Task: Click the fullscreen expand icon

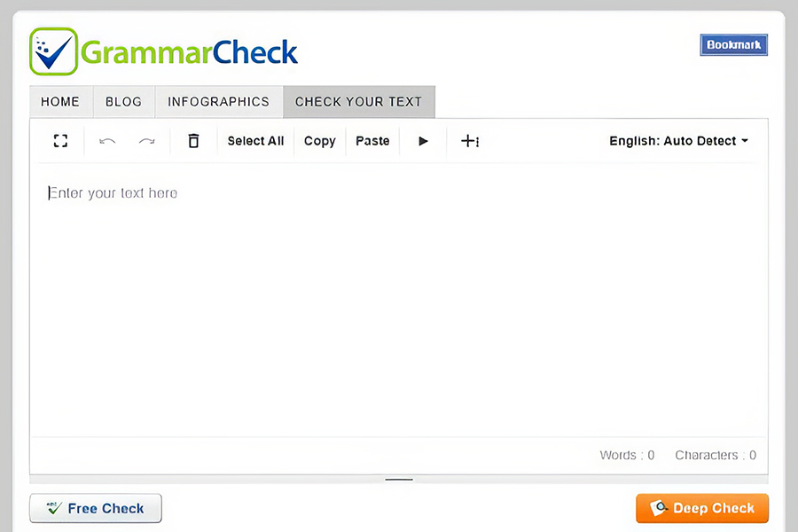Action: tap(60, 141)
